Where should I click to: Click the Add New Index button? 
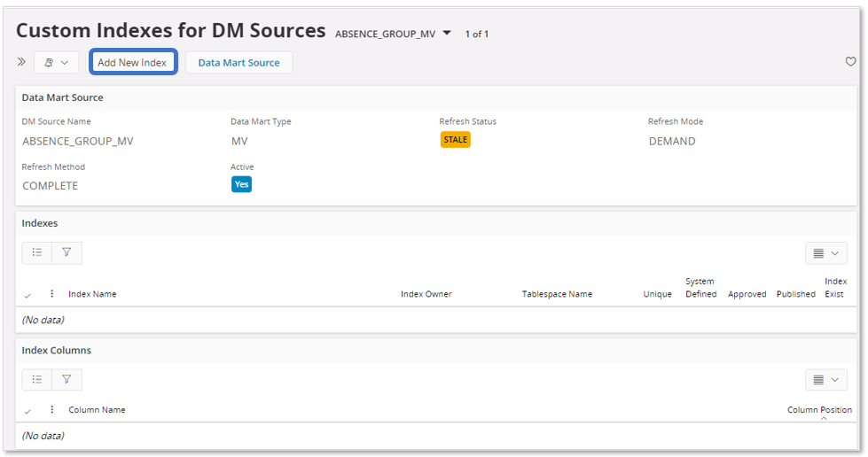(x=133, y=62)
